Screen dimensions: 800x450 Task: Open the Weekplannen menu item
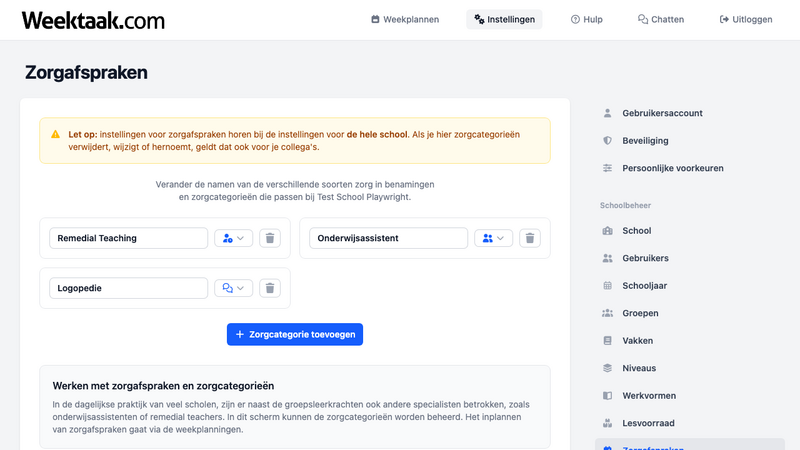click(405, 19)
